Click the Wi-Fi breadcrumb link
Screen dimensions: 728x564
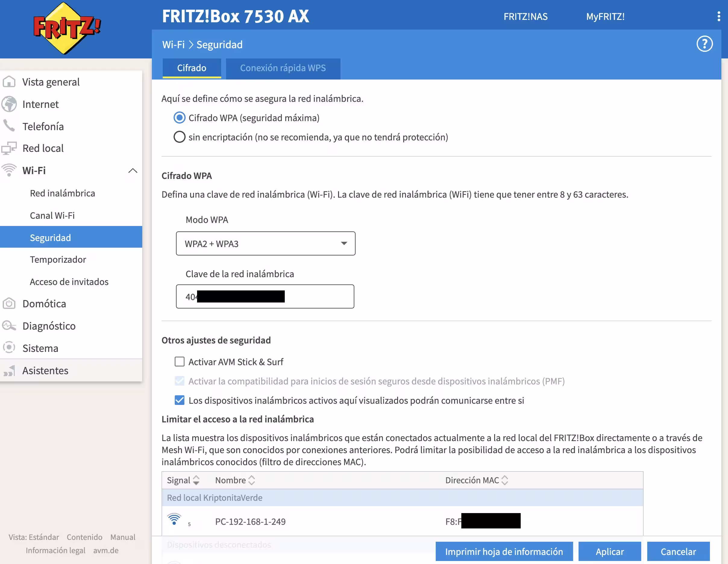pos(173,45)
